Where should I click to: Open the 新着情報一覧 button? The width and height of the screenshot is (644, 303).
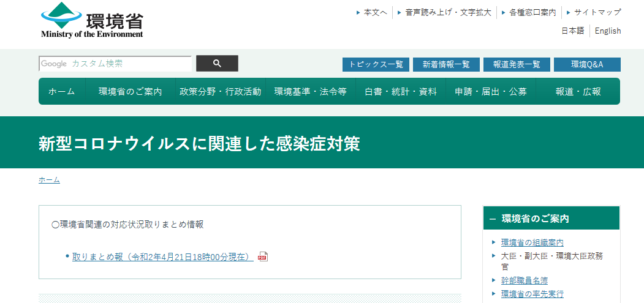[x=446, y=64]
